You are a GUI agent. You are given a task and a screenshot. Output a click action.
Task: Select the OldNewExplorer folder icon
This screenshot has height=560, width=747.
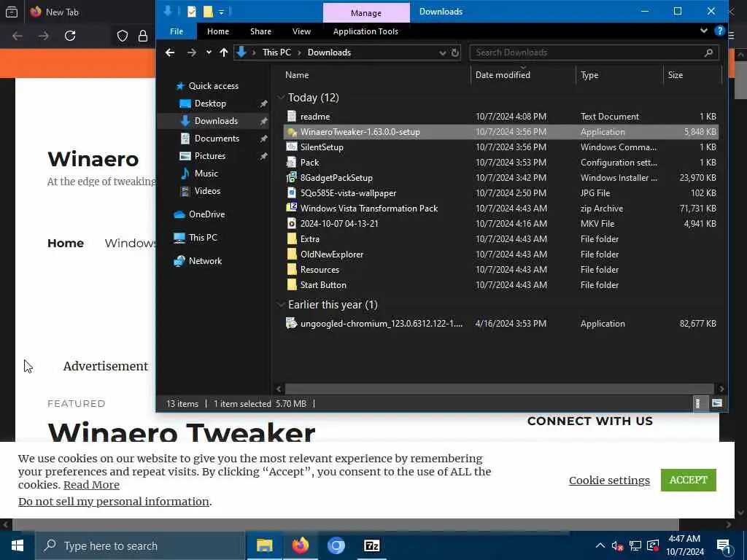coord(292,254)
